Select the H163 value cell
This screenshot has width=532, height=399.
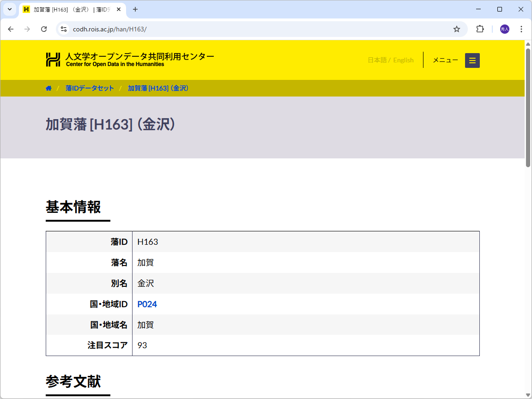[x=306, y=242]
